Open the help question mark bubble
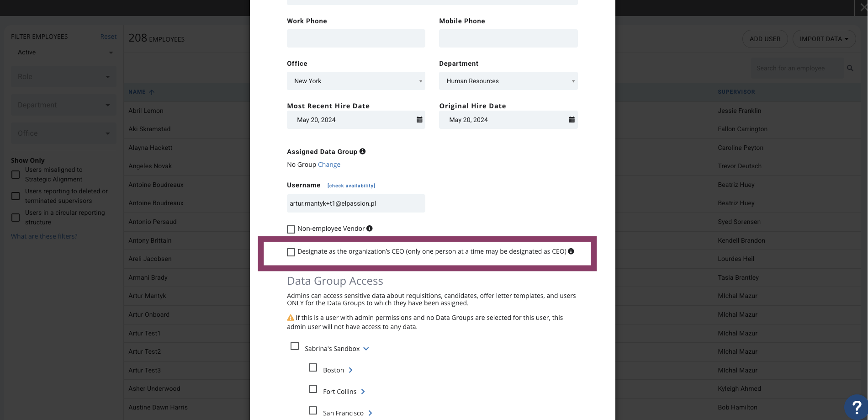The image size is (868, 420). [x=857, y=407]
